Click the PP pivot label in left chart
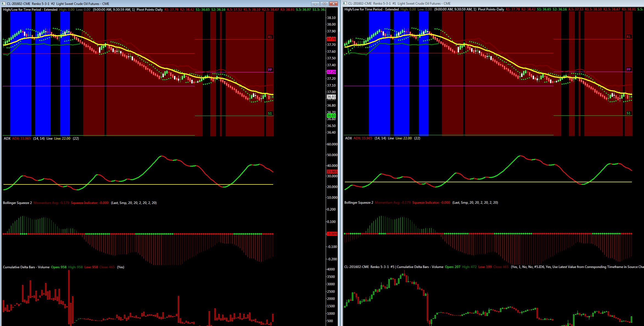The image size is (644, 326). 270,70
